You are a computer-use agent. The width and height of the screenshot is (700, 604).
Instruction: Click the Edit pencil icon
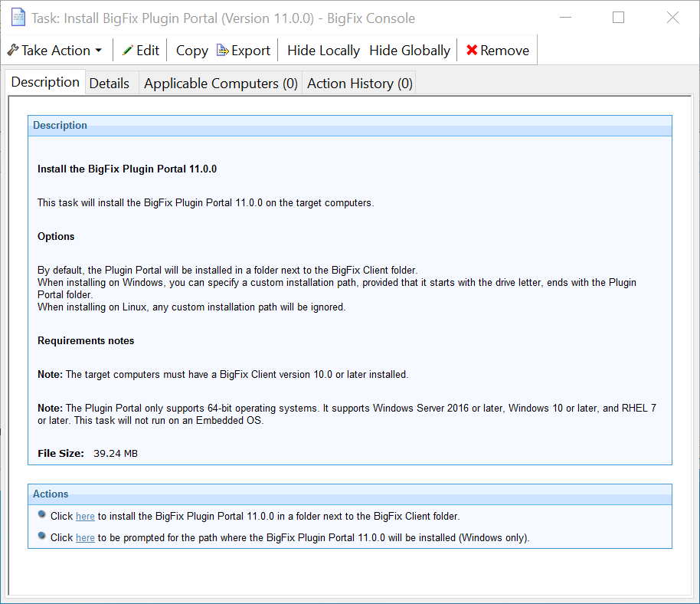pyautogui.click(x=128, y=50)
